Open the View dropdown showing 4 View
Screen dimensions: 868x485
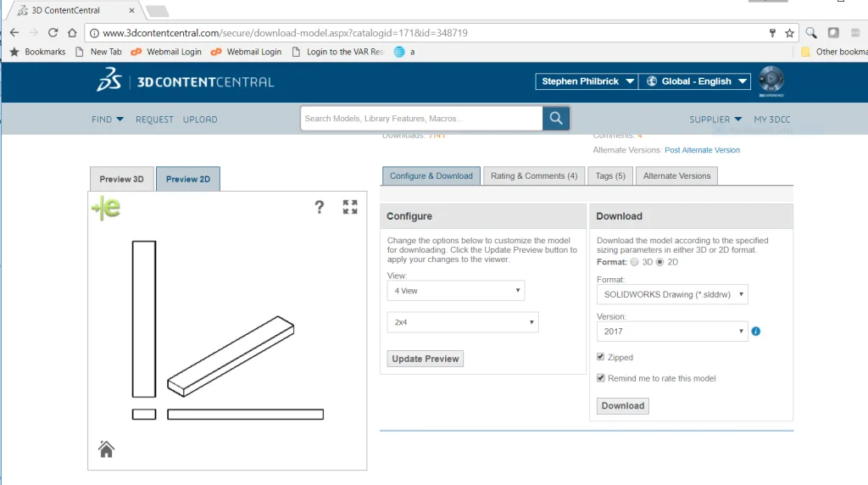pos(455,291)
